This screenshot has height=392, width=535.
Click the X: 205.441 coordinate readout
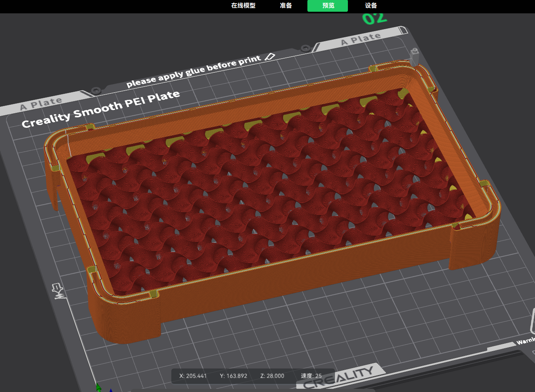(x=193, y=376)
